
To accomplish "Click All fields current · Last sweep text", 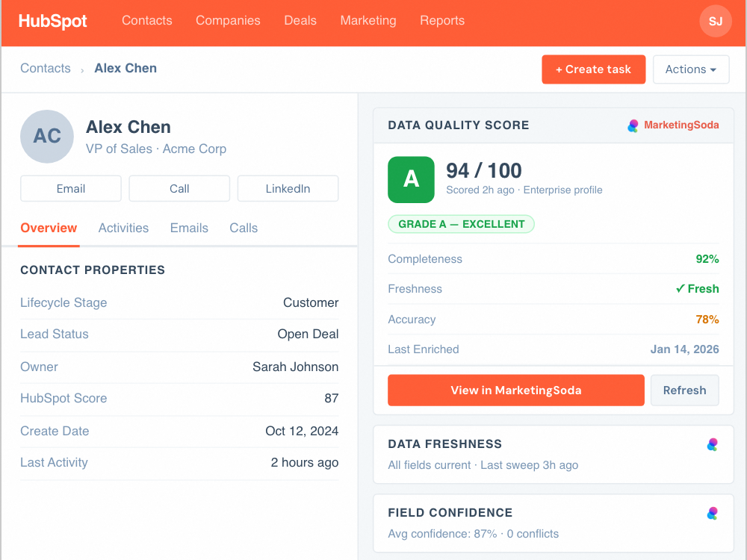I will point(483,465).
